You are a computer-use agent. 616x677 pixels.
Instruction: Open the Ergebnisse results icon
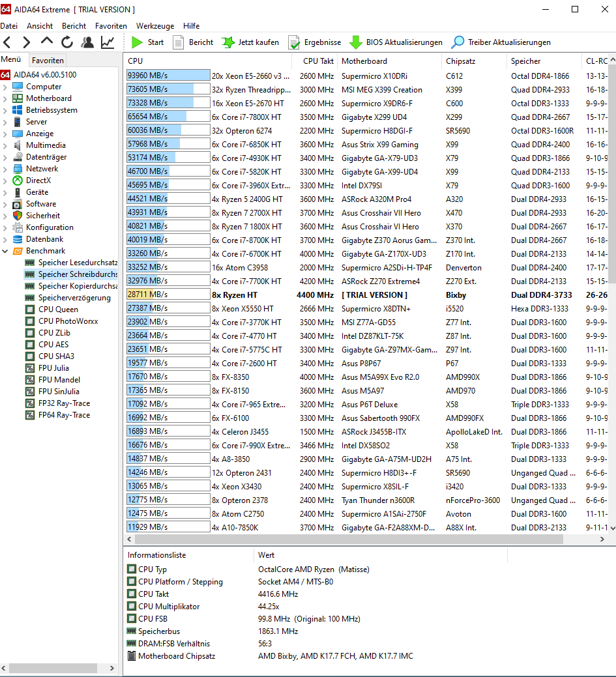pos(294,42)
